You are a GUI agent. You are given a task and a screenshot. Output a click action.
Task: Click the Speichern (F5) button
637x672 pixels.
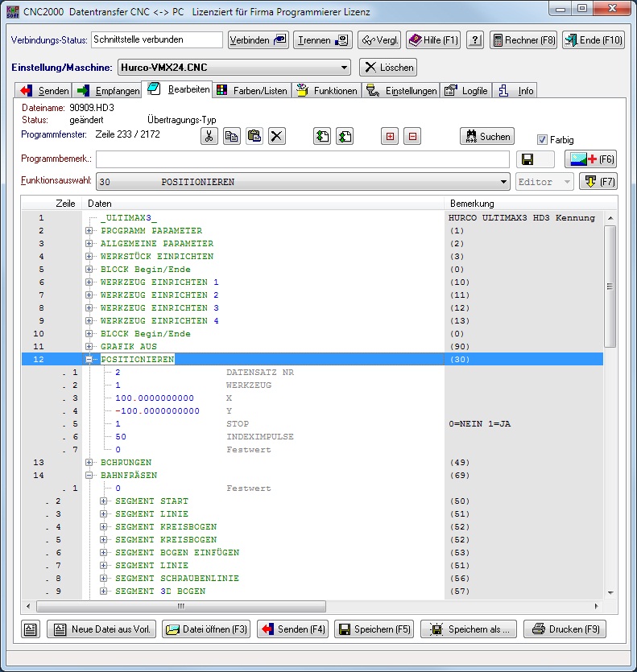[x=374, y=629]
